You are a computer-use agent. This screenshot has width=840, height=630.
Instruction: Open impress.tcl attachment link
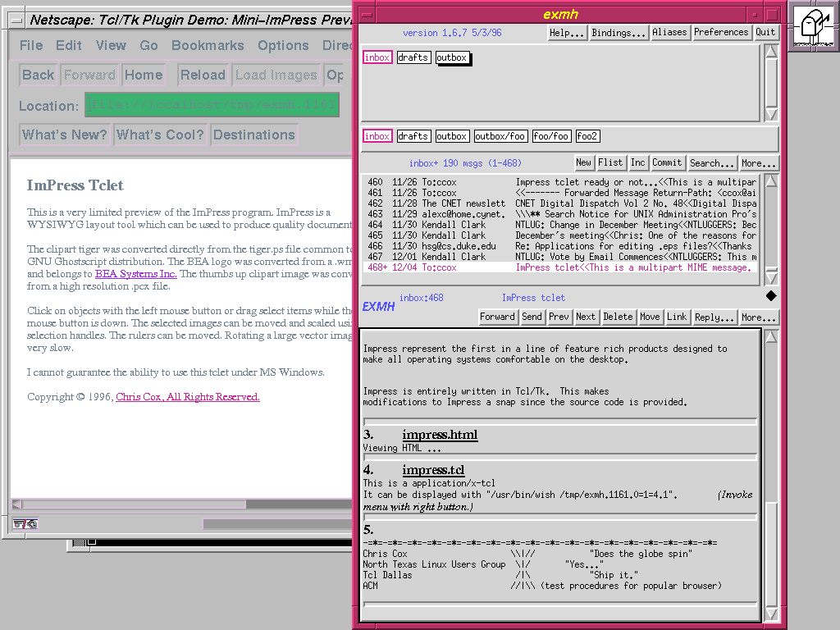coord(433,470)
